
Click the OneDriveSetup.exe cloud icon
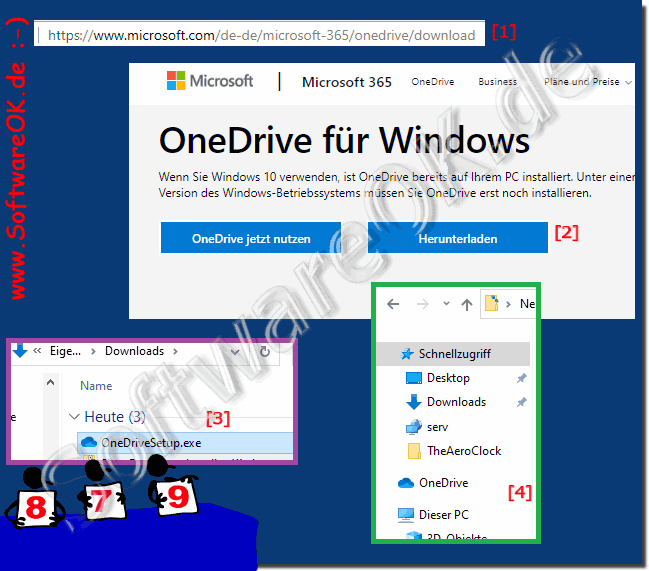click(x=89, y=442)
